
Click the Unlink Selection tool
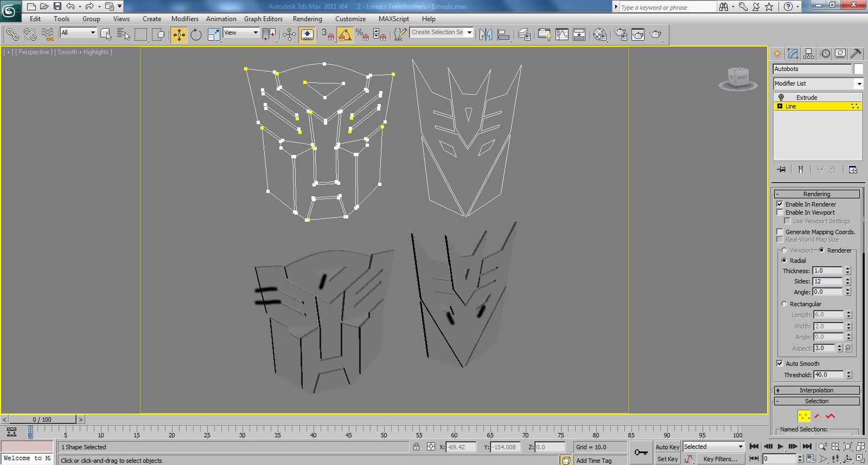click(x=30, y=35)
